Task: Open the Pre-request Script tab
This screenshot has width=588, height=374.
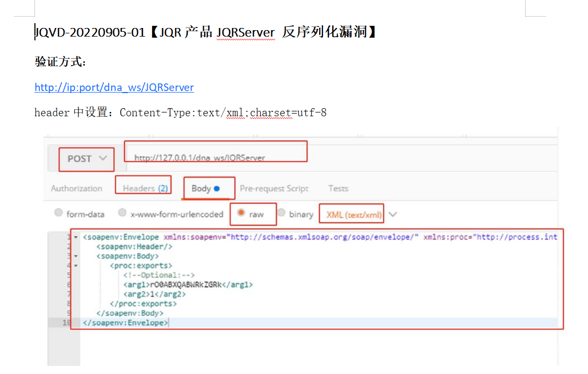Action: [x=274, y=188]
